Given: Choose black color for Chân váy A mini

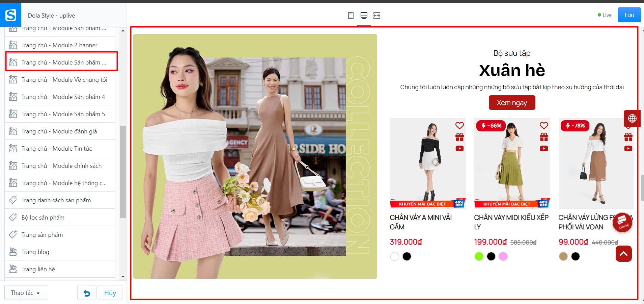Looking at the screenshot, I should pos(407,256).
